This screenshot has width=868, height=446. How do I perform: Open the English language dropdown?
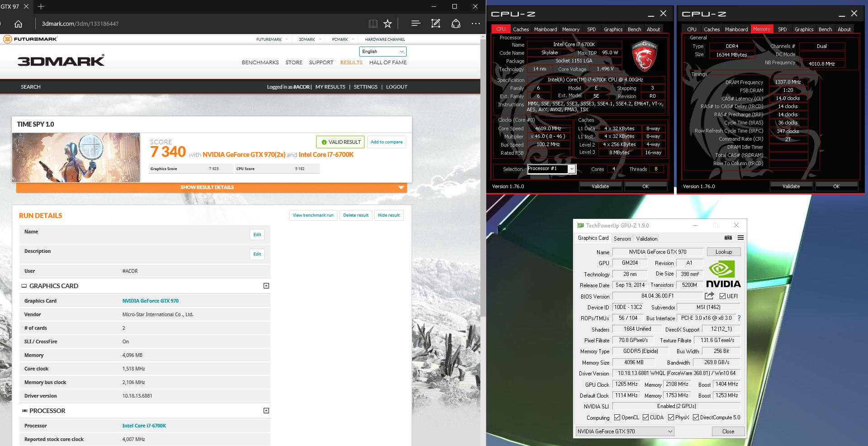pos(383,52)
